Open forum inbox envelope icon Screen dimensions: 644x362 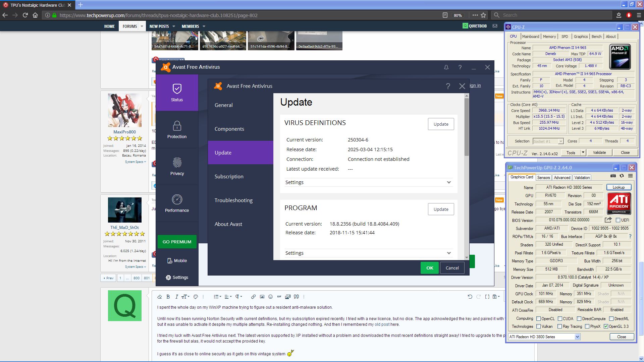point(495,26)
